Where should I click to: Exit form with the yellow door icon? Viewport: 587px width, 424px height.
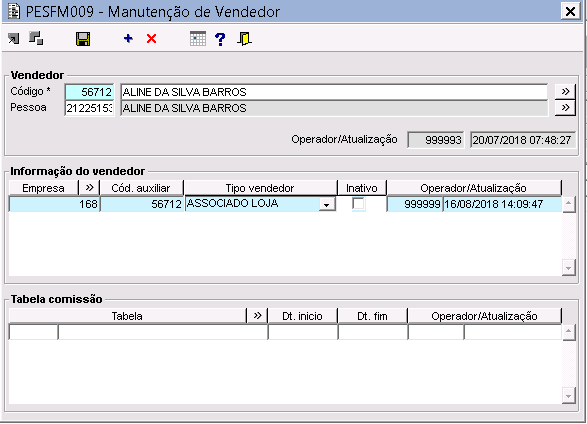(244, 39)
